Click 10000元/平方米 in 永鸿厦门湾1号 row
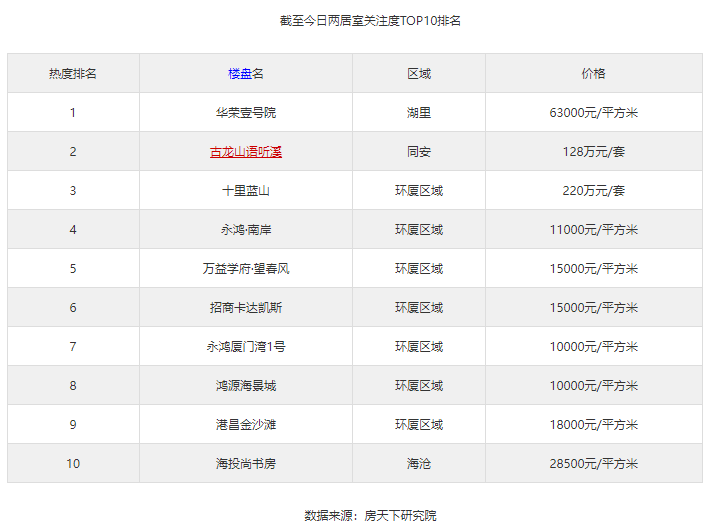Image resolution: width=712 pixels, height=532 pixels. point(593,347)
